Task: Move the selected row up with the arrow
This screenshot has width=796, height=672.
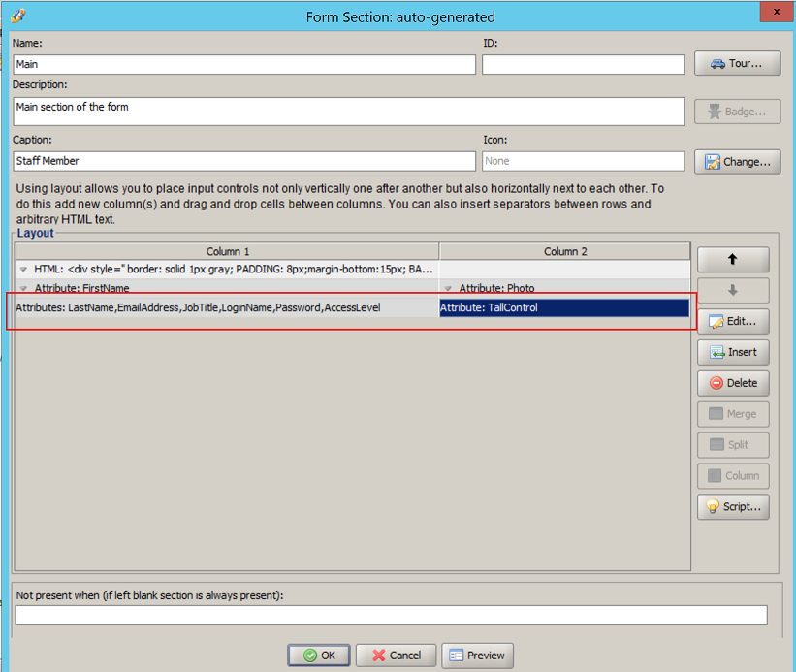Action: pyautogui.click(x=733, y=259)
